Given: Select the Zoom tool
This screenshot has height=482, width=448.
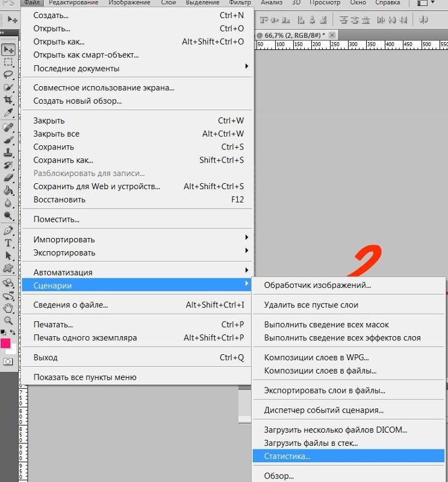Looking at the screenshot, I should (8, 321).
